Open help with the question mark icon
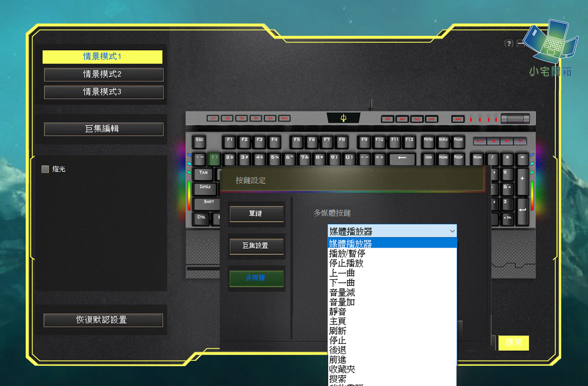Screen dimensions: 588x386 508,43
